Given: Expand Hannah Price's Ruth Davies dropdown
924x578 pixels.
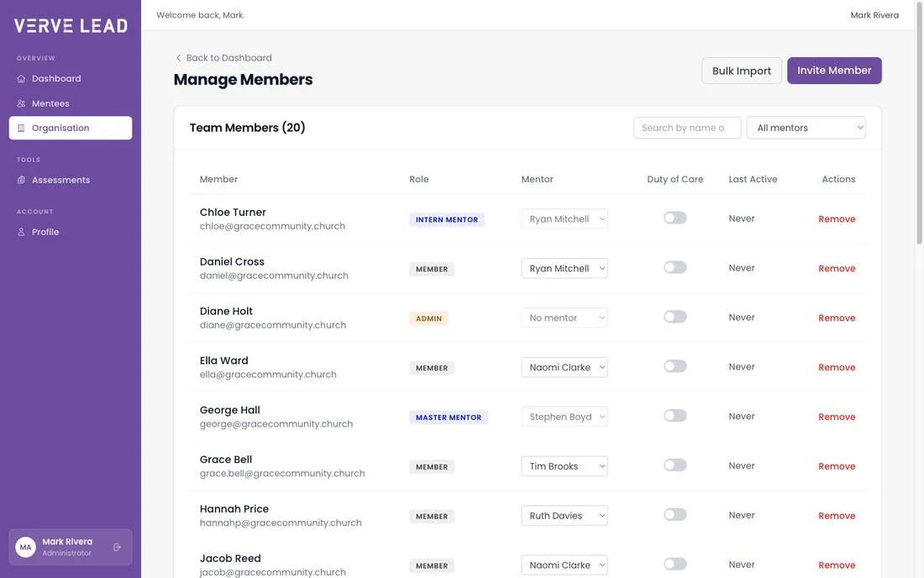Looking at the screenshot, I should point(564,516).
